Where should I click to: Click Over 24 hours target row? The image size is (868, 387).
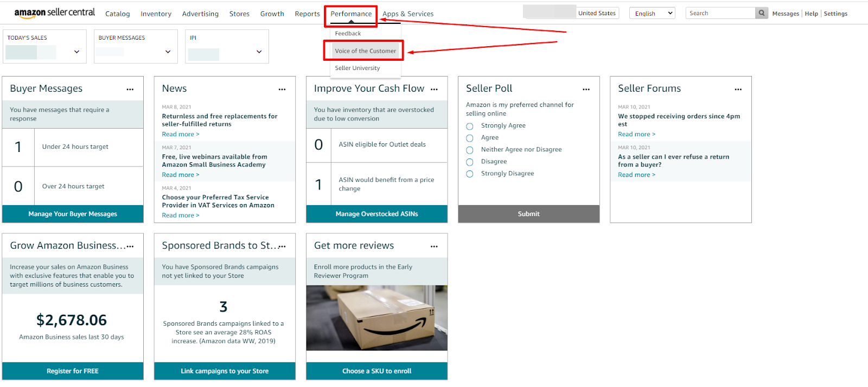pos(73,186)
